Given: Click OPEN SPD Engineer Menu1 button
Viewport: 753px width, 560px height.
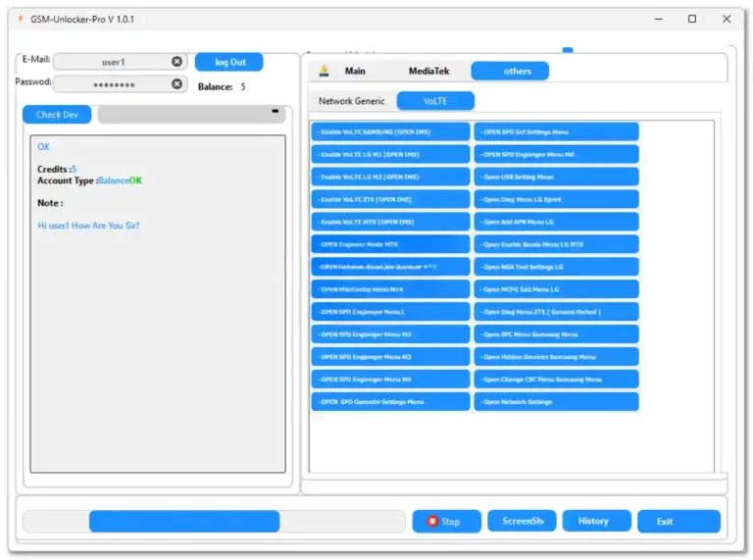Looking at the screenshot, I should 390,312.
